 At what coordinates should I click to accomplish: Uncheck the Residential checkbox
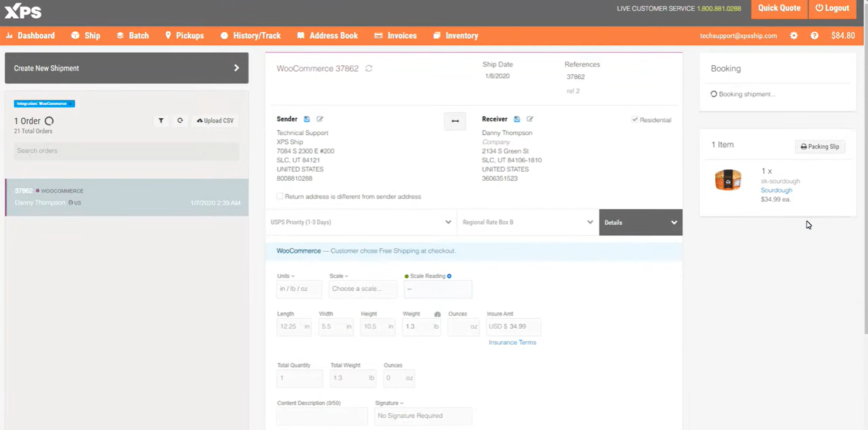click(635, 119)
